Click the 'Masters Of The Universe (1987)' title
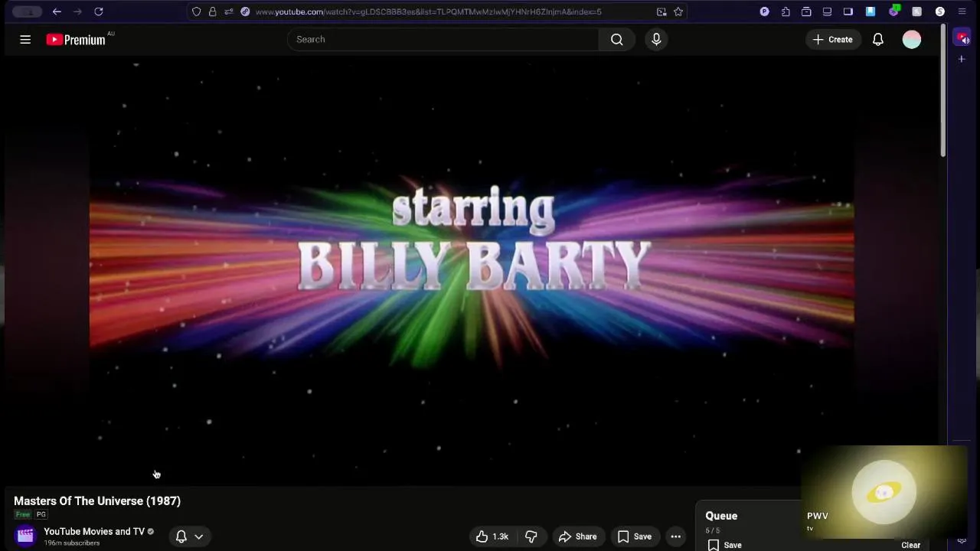 97,501
